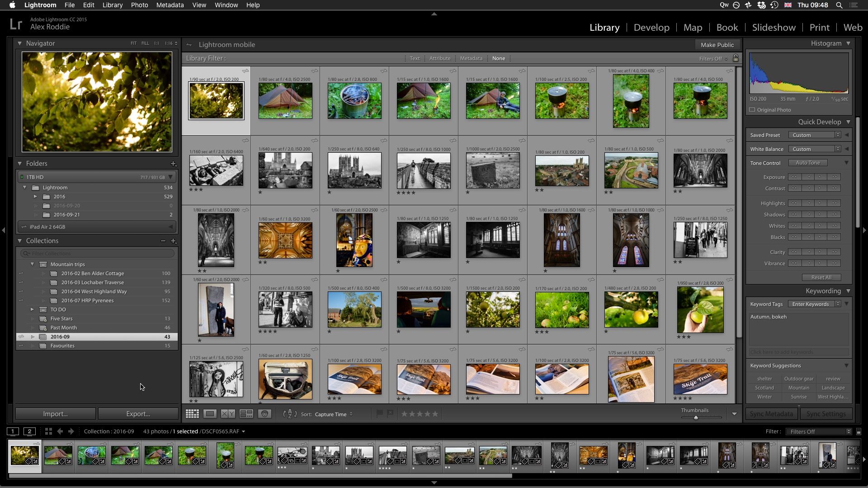
Task: Select the first photo in the filmstrip
Action: (24, 455)
